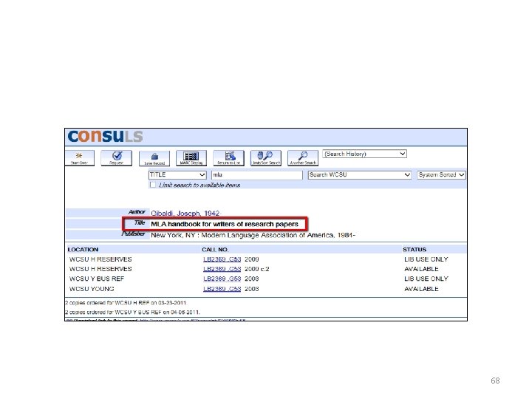Click WCSU H RESERVES in the c.2 row
This screenshot has height=399, width=532.
100,269
